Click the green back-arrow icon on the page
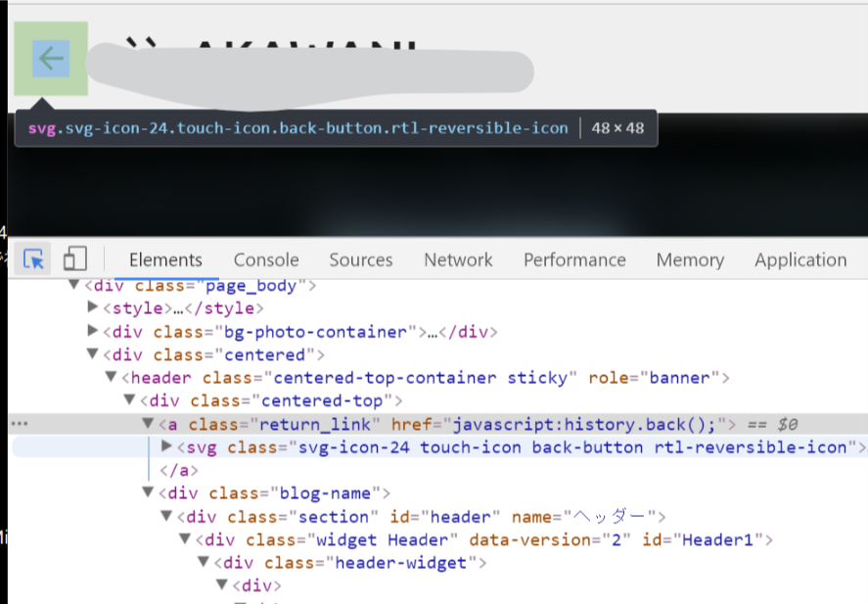Screen dimensions: 868x604 coord(50,58)
